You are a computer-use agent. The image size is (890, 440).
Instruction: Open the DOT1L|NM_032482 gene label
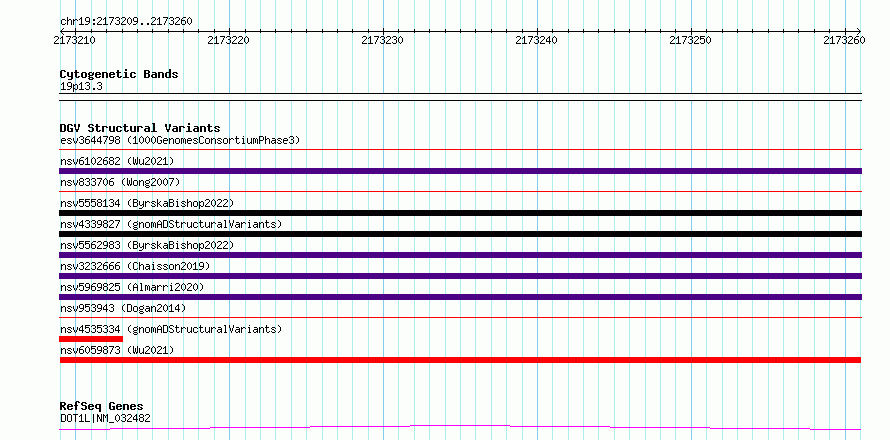click(105, 418)
